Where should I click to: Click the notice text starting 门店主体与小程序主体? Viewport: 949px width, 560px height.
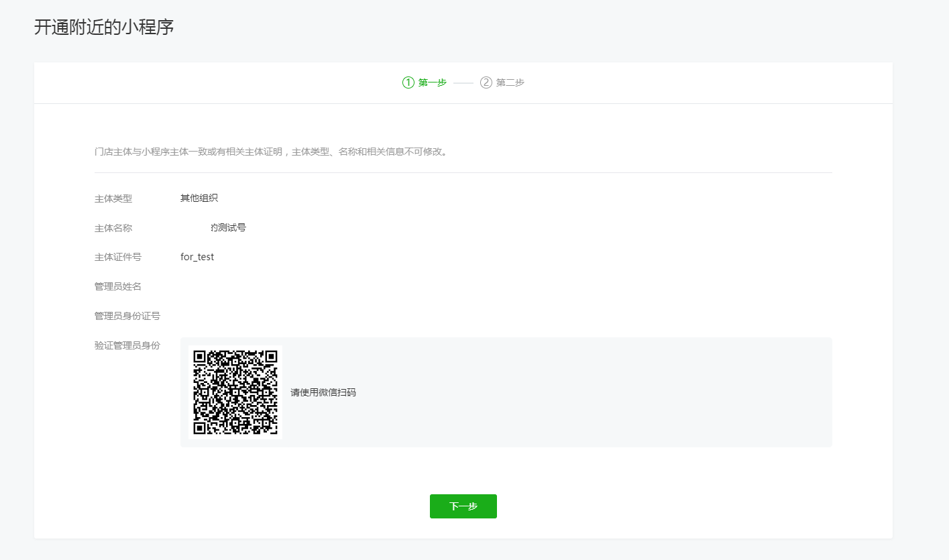point(271,152)
